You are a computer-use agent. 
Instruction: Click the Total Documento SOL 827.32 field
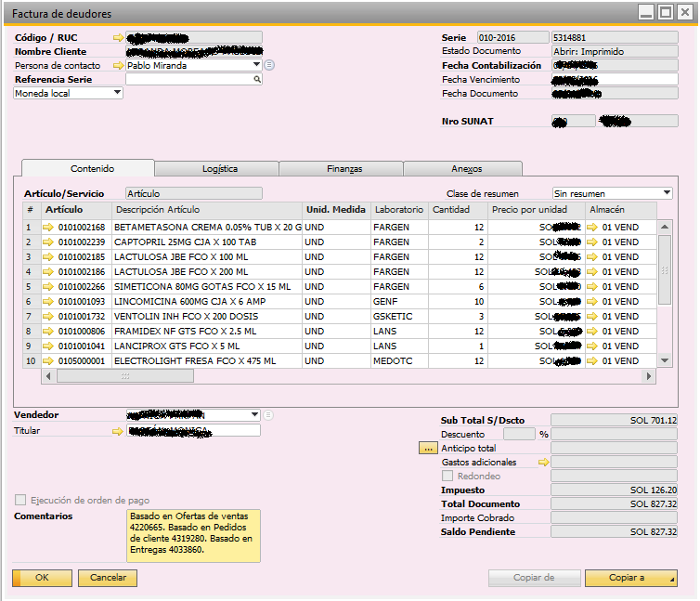tap(615, 504)
